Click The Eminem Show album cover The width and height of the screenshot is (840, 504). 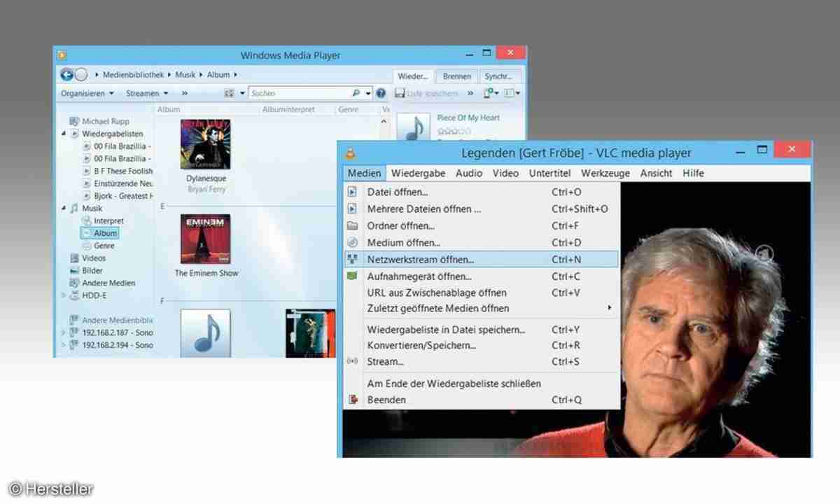click(x=205, y=239)
